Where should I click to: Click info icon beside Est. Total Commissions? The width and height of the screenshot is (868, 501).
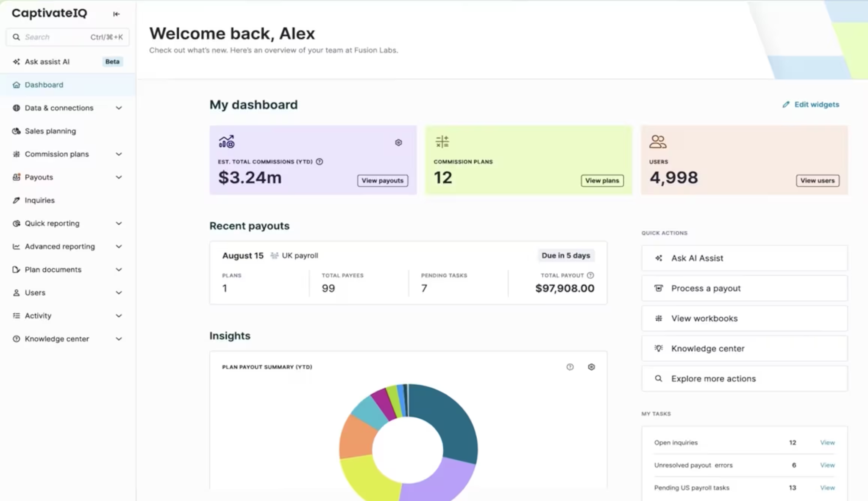pos(320,162)
